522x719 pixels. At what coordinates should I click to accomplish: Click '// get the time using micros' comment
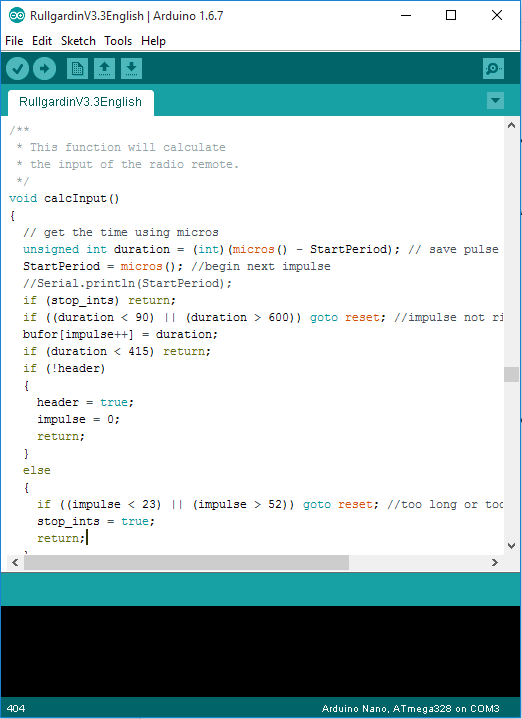click(121, 232)
